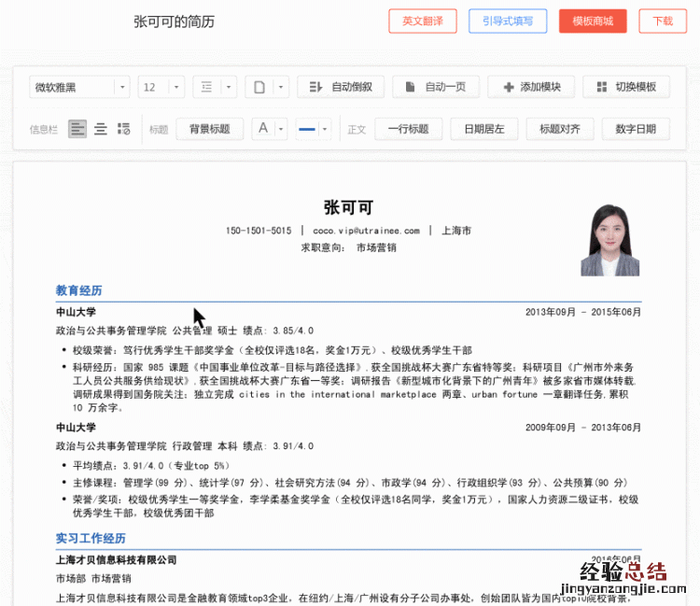Toggle 日期居左 date left-align option

pos(483,129)
